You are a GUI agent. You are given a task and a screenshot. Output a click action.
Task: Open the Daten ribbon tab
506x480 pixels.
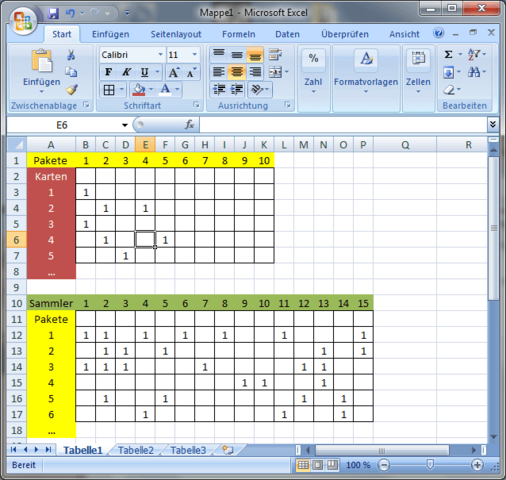pyautogui.click(x=287, y=34)
